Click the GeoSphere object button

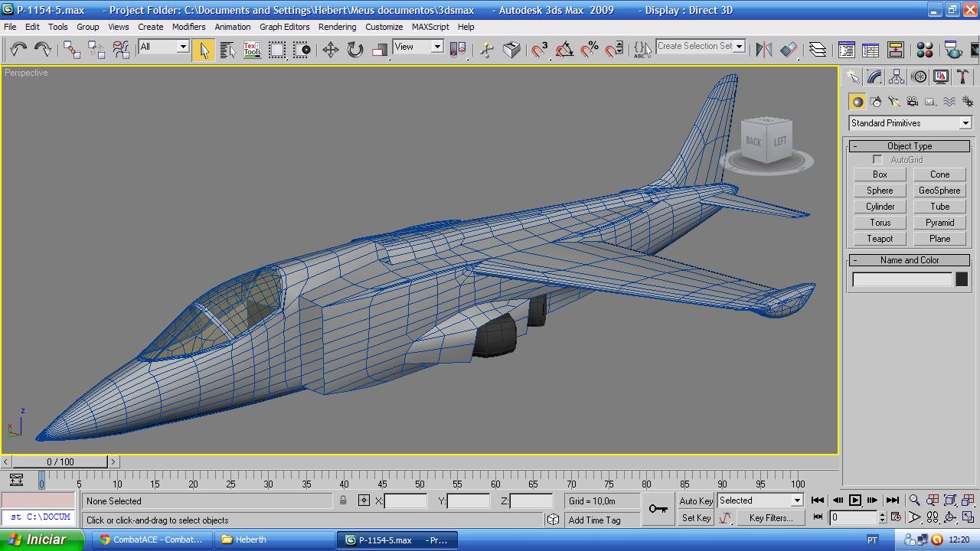click(939, 191)
